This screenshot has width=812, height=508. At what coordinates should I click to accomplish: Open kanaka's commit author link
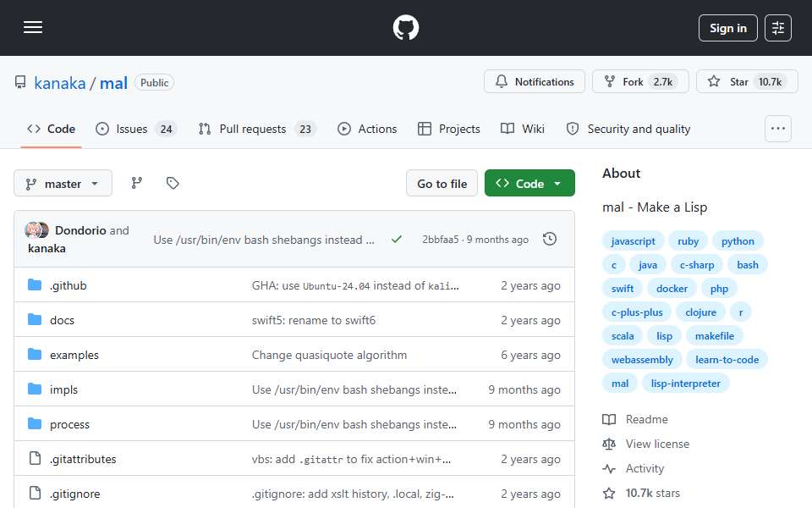47,248
